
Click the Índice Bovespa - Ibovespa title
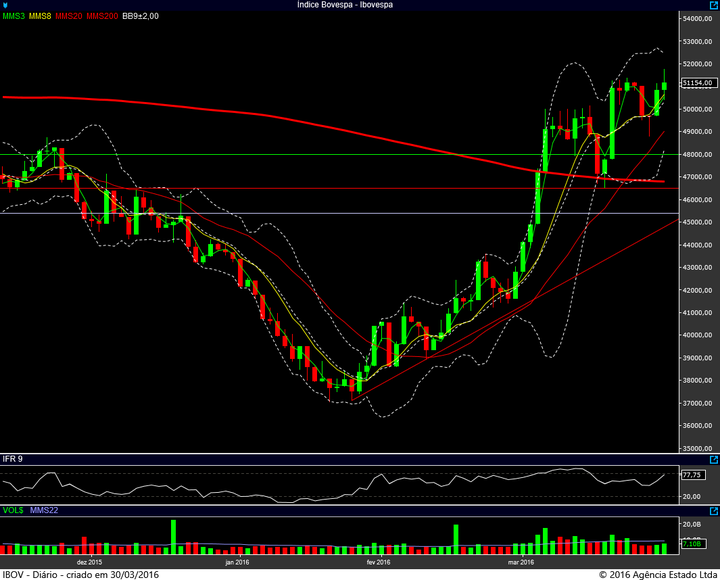[x=345, y=5]
